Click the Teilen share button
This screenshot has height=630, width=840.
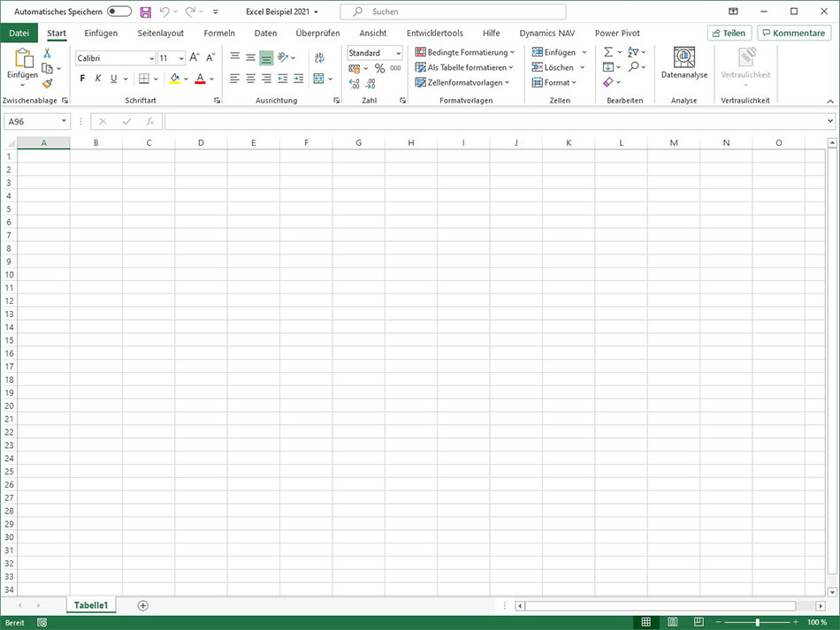coord(729,34)
